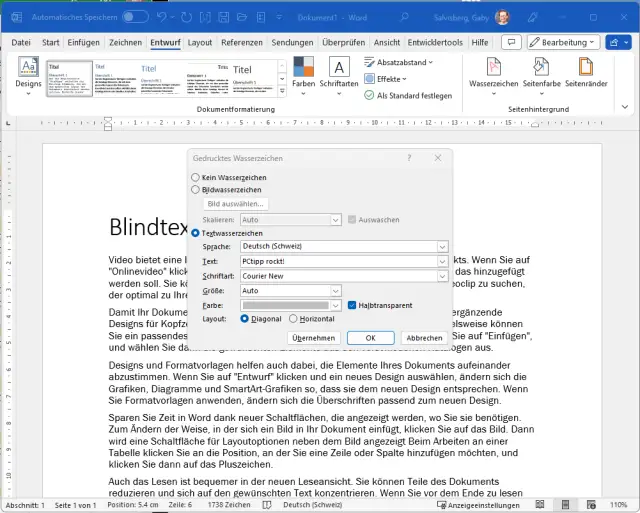640x513 pixels.
Task: Click the Übernehmen button
Action: (x=314, y=338)
